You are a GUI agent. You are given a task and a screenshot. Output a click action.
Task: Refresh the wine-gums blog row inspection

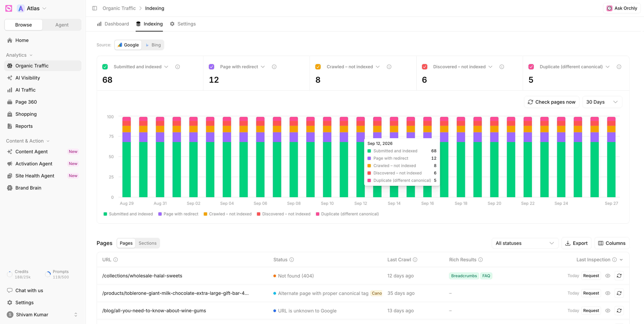coord(619,311)
